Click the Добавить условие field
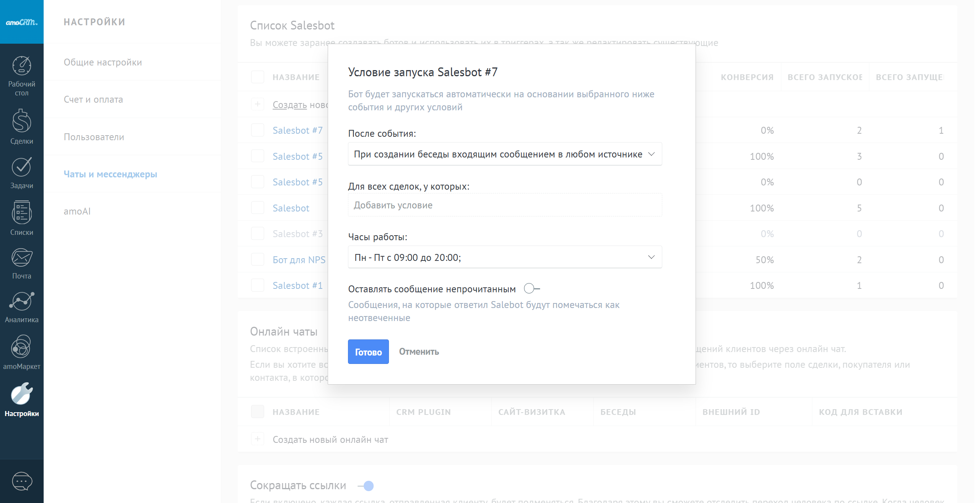This screenshot has height=503, width=980. tap(505, 205)
